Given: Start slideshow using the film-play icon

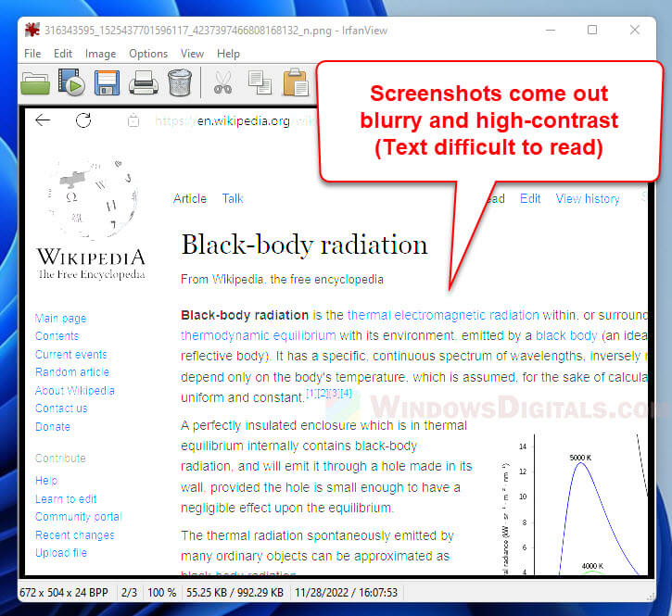Looking at the screenshot, I should coord(71,82).
